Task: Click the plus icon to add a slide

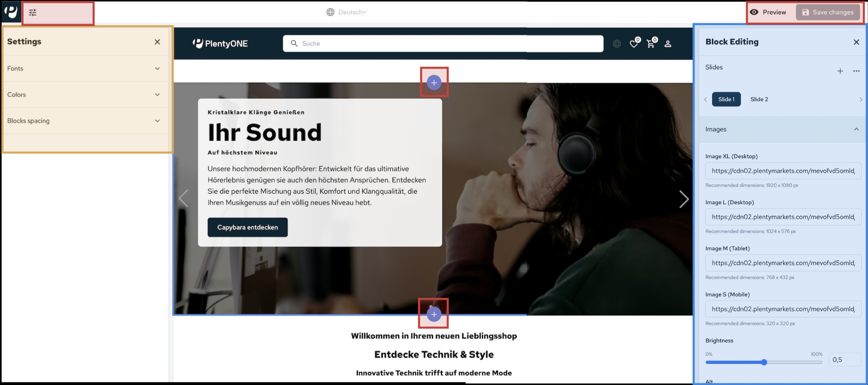Action: [x=840, y=71]
